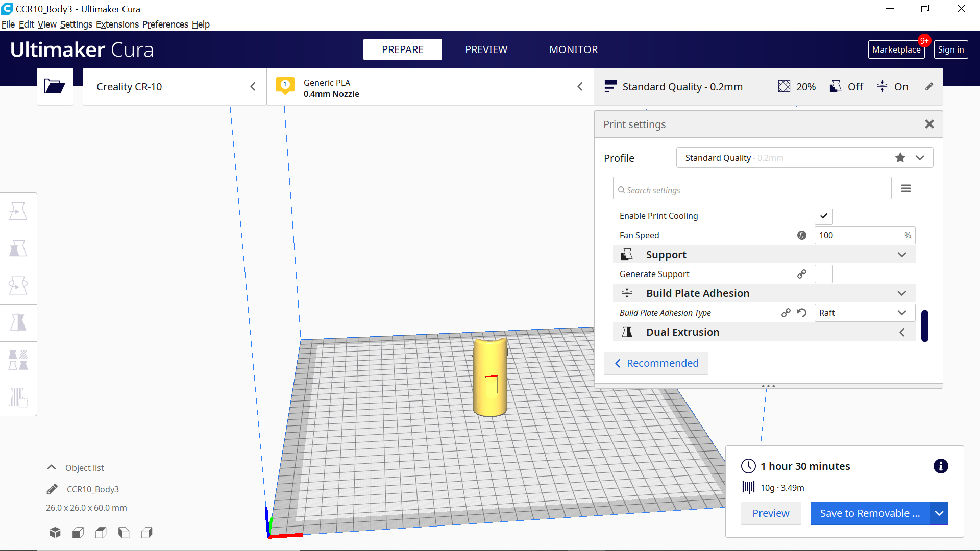Toggle the Enable Print Cooling checkbox
The image size is (980, 551).
823,216
